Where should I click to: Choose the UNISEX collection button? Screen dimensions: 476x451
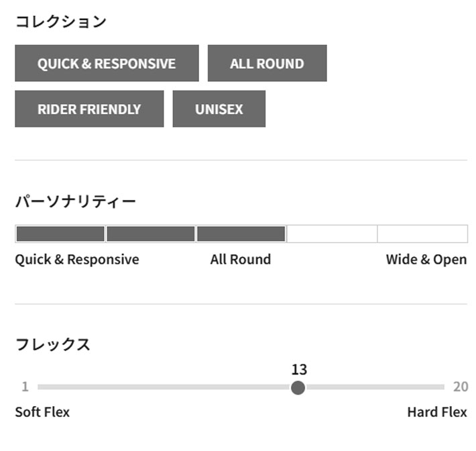pyautogui.click(x=219, y=109)
